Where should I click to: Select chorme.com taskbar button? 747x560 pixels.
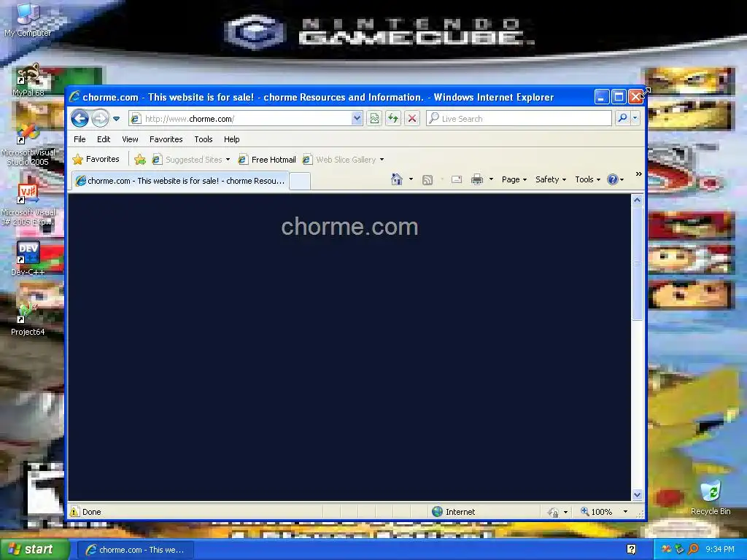coord(135,550)
